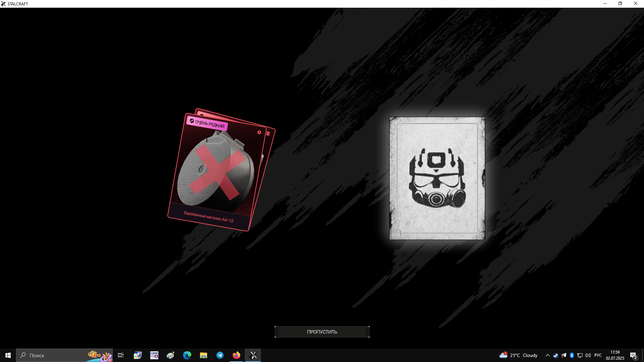Open the Steam tray icon
The height and width of the screenshot is (362, 644).
coord(556,355)
